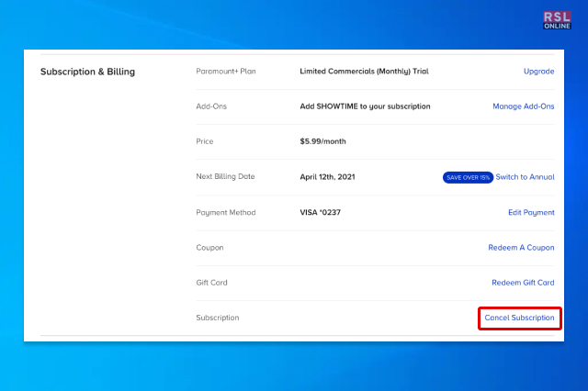Click the Subscription row label
This screenshot has width=588, height=391.
[x=217, y=318]
